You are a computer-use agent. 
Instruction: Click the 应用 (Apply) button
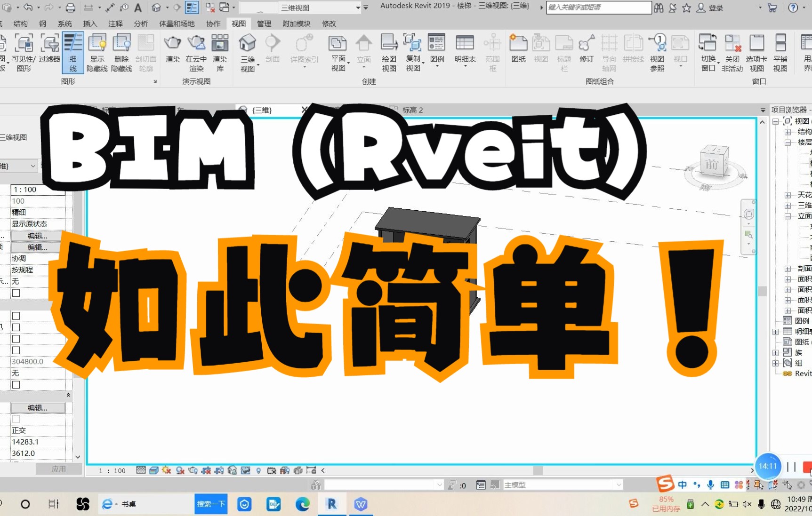click(59, 469)
